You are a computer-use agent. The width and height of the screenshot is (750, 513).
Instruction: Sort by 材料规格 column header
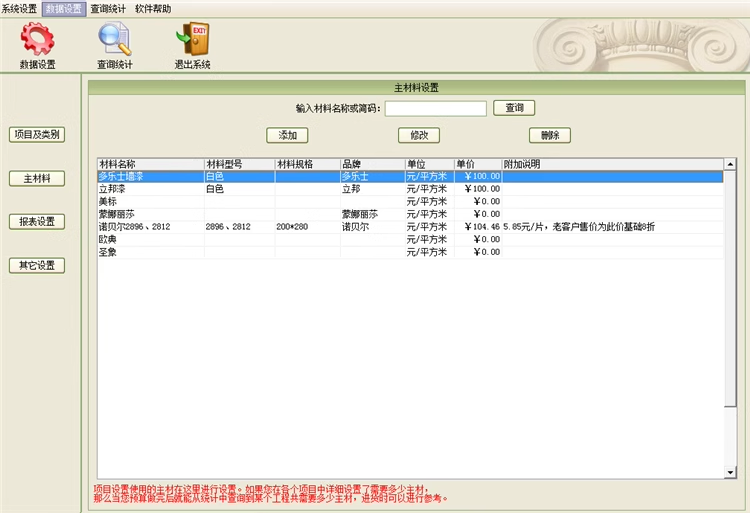[308, 164]
